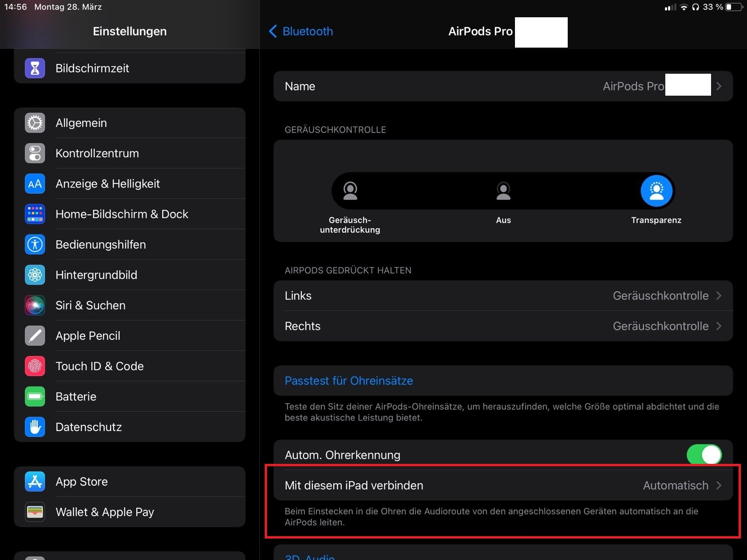Open Anzeige & Helligkeit settings

coord(130,183)
